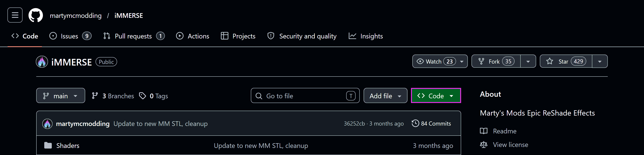Image resolution: width=644 pixels, height=155 pixels.
Task: Focus the Go to file search field
Action: 305,96
